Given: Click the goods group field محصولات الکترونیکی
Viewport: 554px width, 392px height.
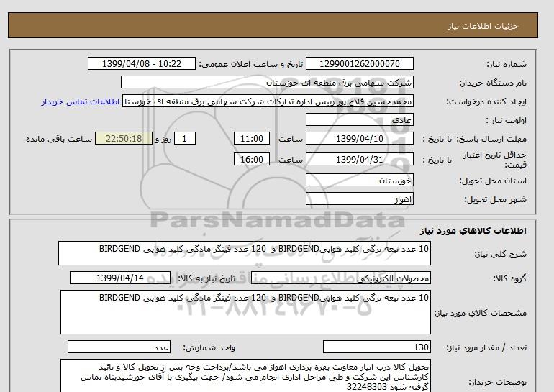Looking at the screenshot, I should coord(340,278).
